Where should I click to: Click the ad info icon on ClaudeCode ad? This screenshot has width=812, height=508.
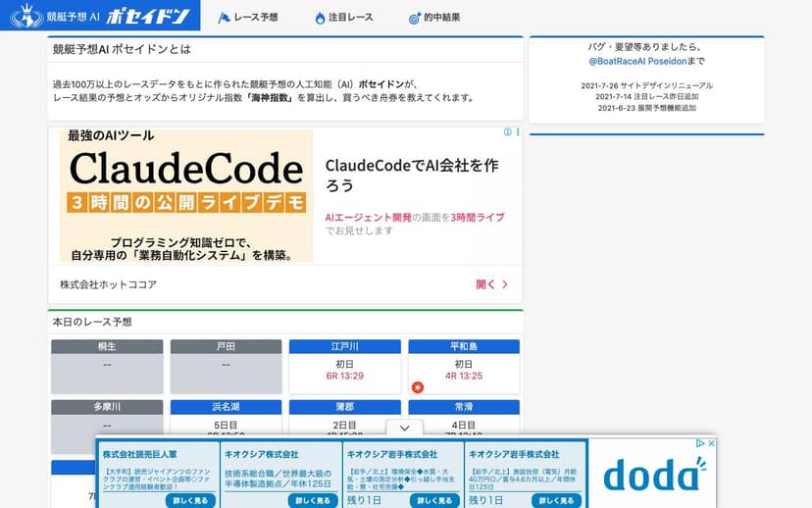click(508, 132)
